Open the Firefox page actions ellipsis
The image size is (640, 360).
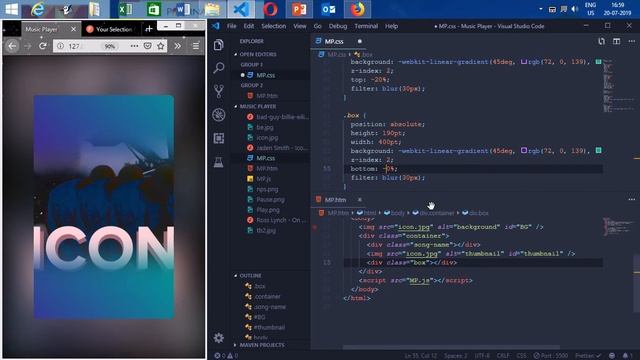[134, 46]
